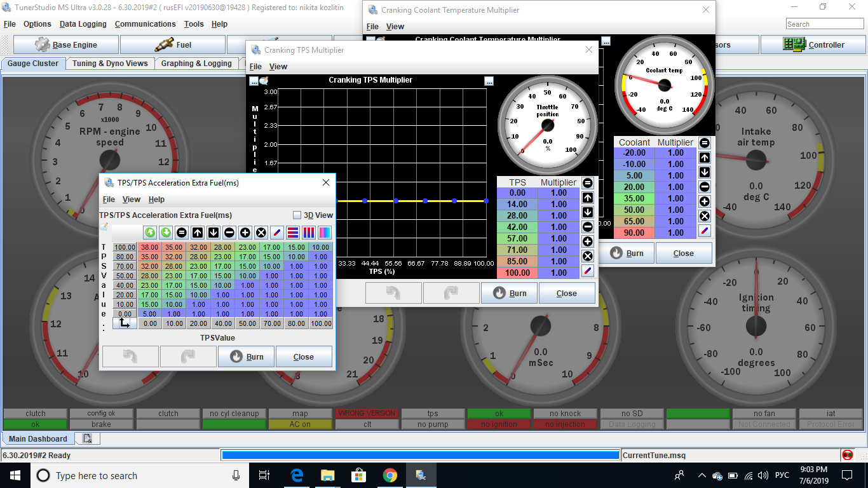The width and height of the screenshot is (868, 488).
Task: Click horizontal-stripes interpolate icon in TPS/TPS table toolbar
Action: point(292,233)
